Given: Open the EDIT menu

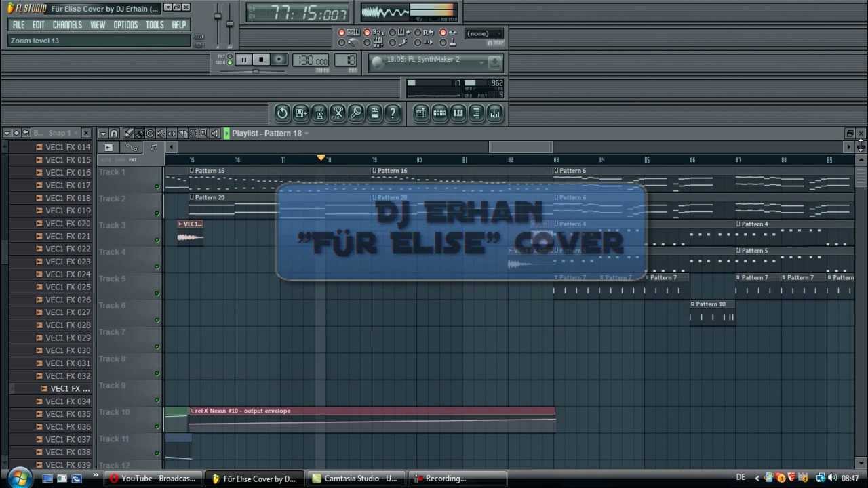Looking at the screenshot, I should point(39,25).
